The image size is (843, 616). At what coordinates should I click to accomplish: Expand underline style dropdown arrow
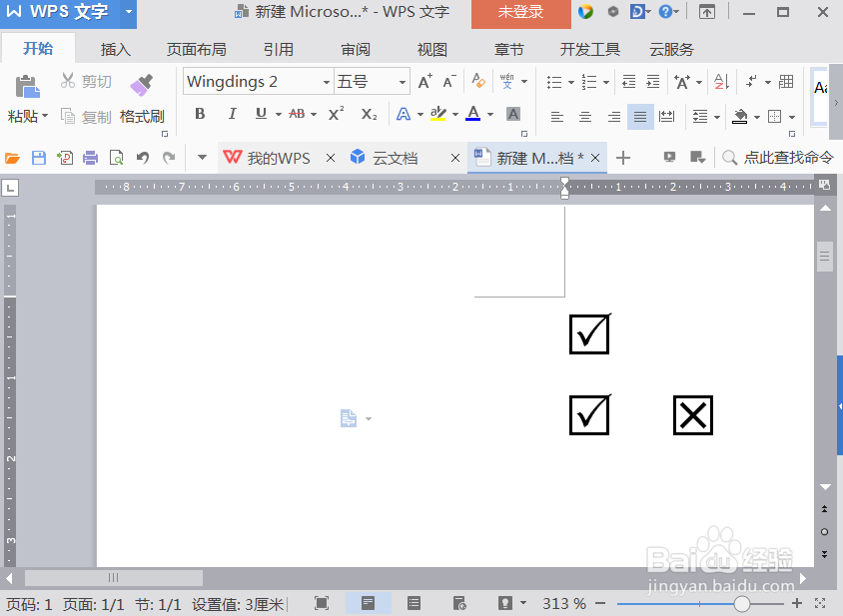[278, 114]
